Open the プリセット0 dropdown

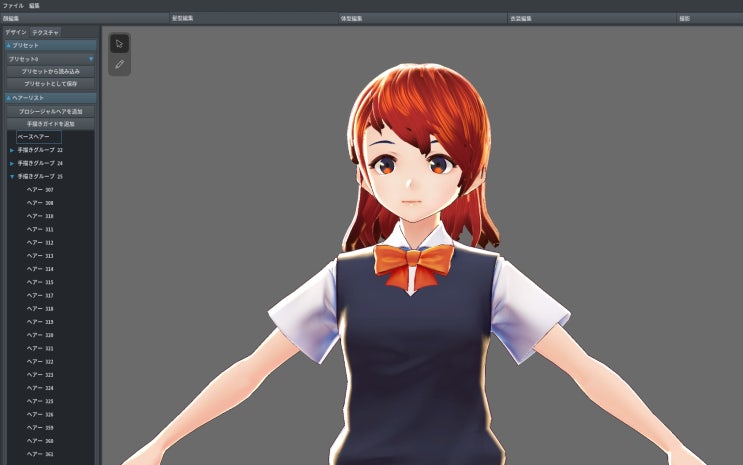[51, 59]
